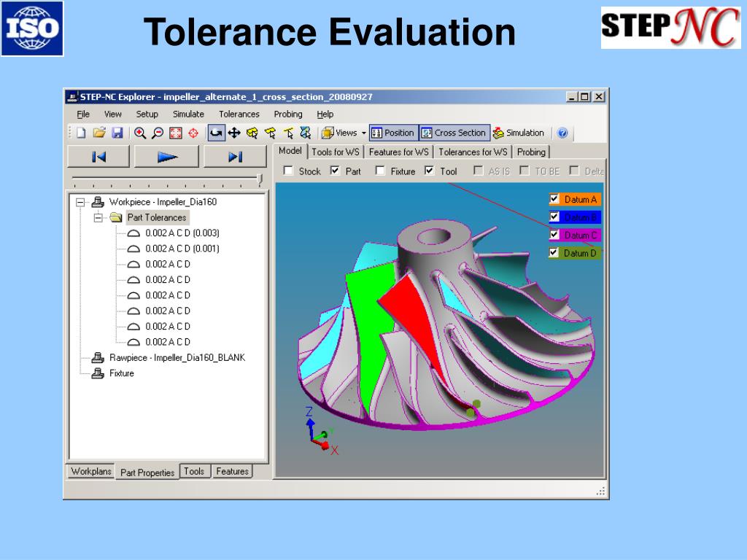The image size is (747, 560).
Task: Switch to the Features bottom tab
Action: (232, 472)
